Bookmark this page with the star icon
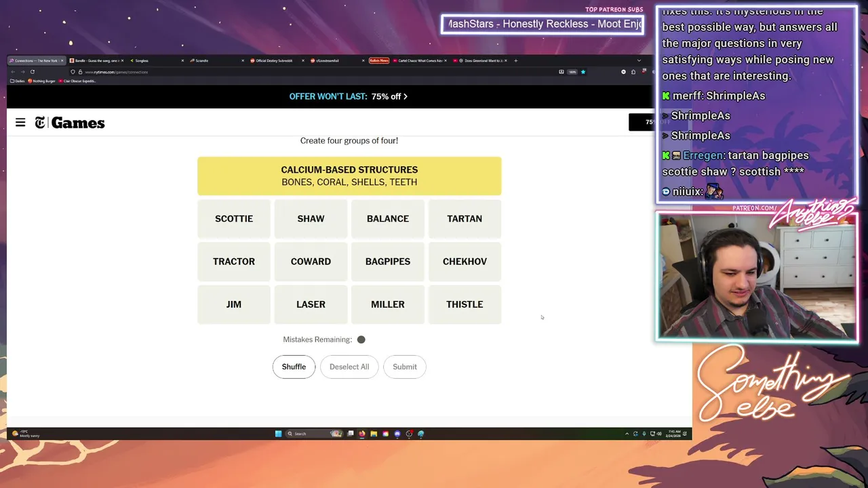Viewport: 868px width, 488px height. pyautogui.click(x=583, y=72)
